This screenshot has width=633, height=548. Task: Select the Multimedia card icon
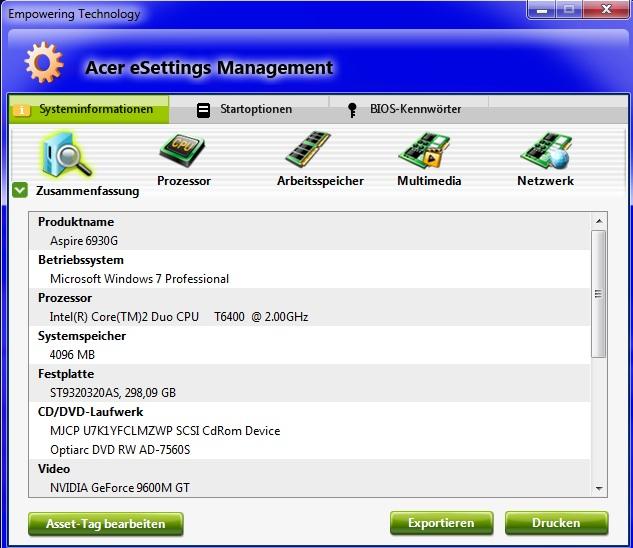pos(424,151)
